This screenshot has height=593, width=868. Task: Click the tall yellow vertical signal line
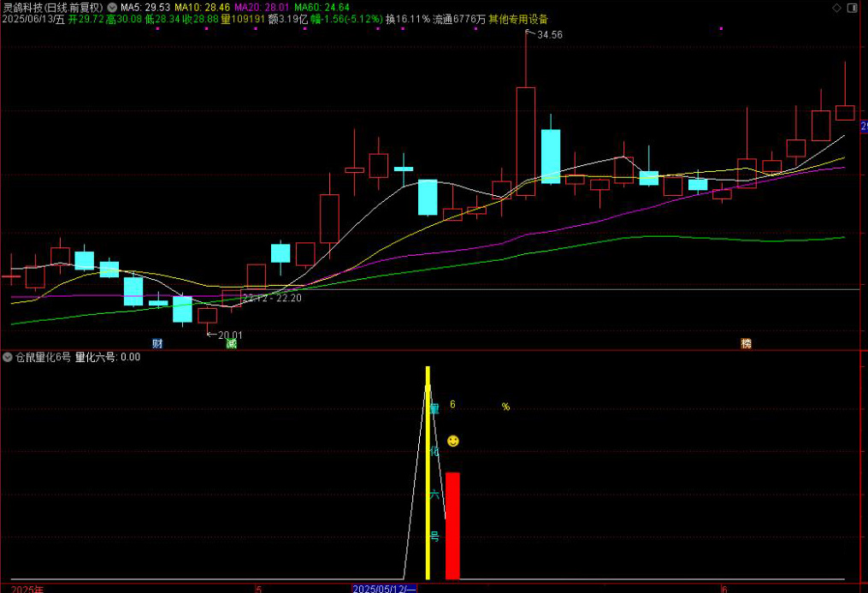click(428, 472)
